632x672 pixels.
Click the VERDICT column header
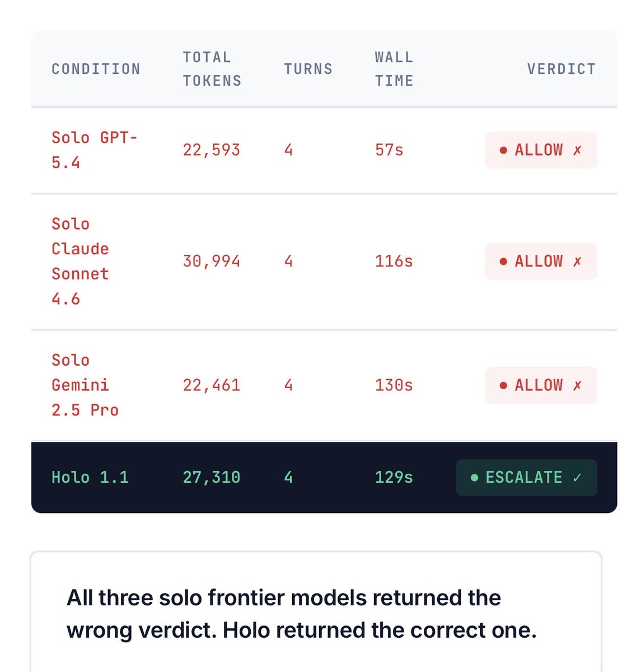pos(561,69)
